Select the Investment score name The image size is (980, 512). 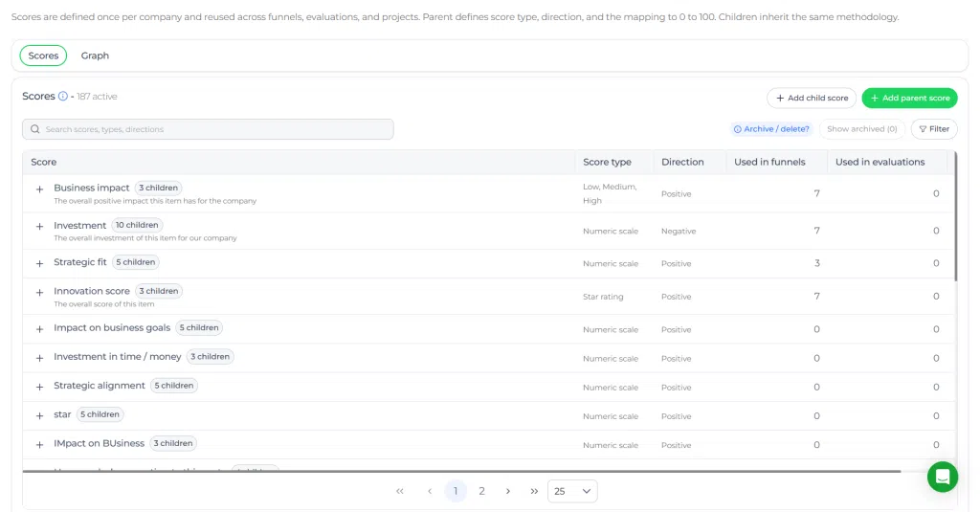[x=80, y=225]
